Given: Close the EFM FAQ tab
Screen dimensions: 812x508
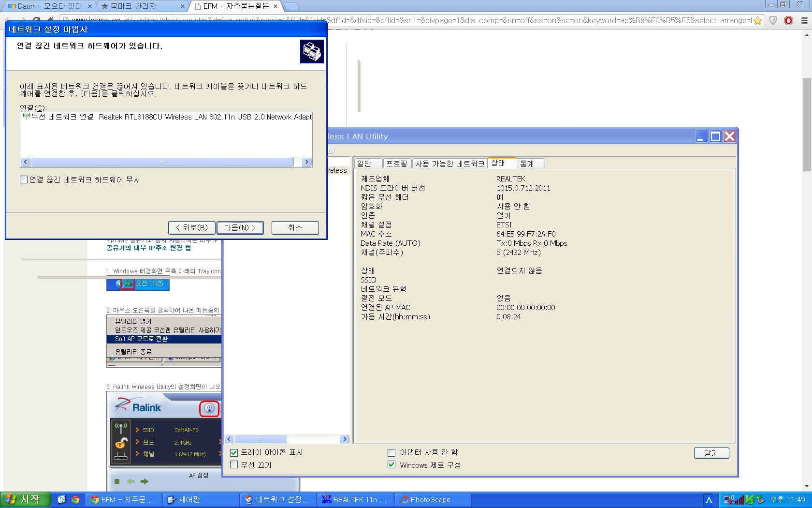Looking at the screenshot, I should [x=275, y=6].
